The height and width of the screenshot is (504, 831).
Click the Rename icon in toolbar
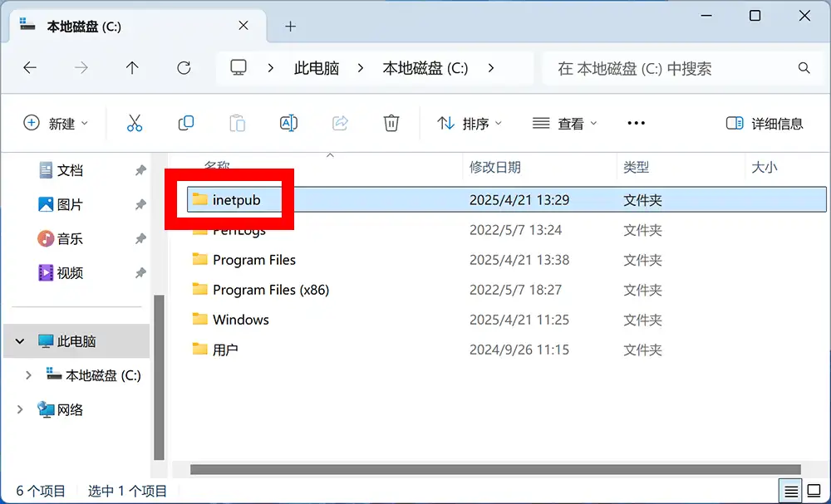[x=288, y=123]
